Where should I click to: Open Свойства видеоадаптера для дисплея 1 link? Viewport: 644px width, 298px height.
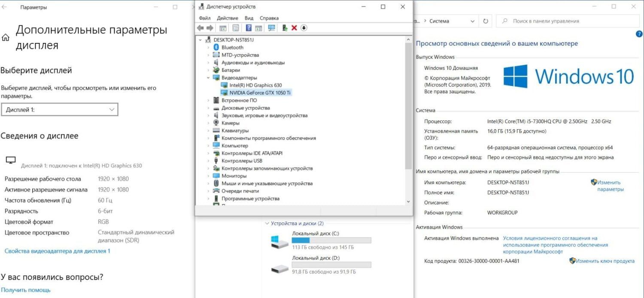pos(57,251)
